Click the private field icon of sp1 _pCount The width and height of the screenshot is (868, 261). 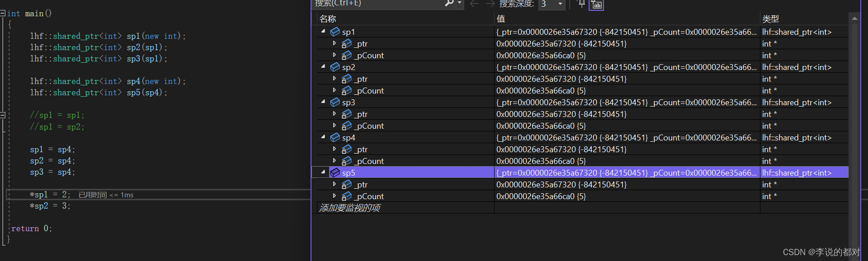point(347,55)
